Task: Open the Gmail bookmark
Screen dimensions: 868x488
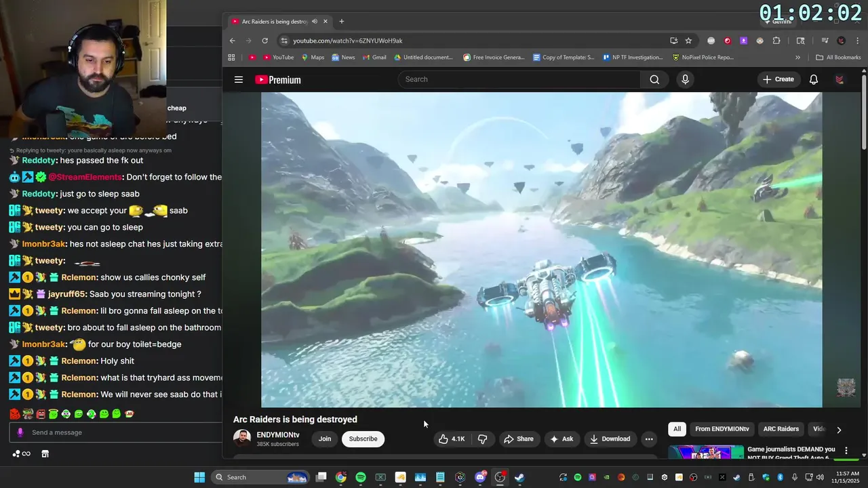Action: 374,58
